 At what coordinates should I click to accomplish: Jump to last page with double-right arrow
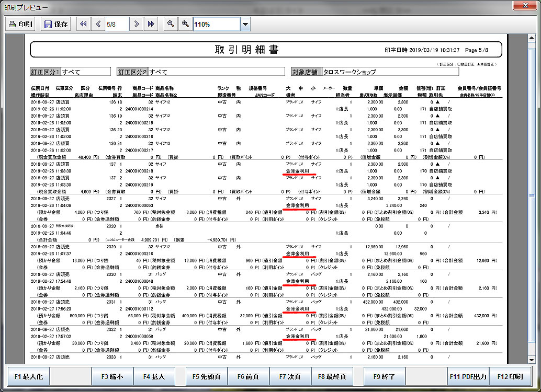coord(151,24)
